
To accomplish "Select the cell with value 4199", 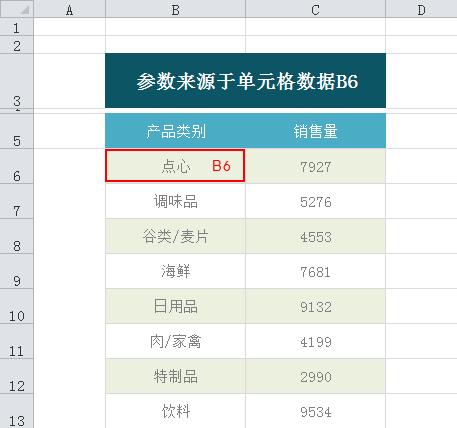I will coord(315,341).
